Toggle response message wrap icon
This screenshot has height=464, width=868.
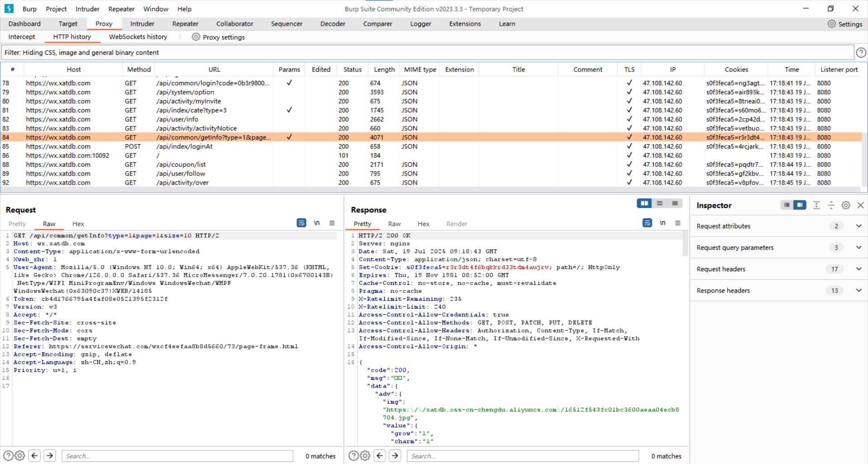coord(647,223)
